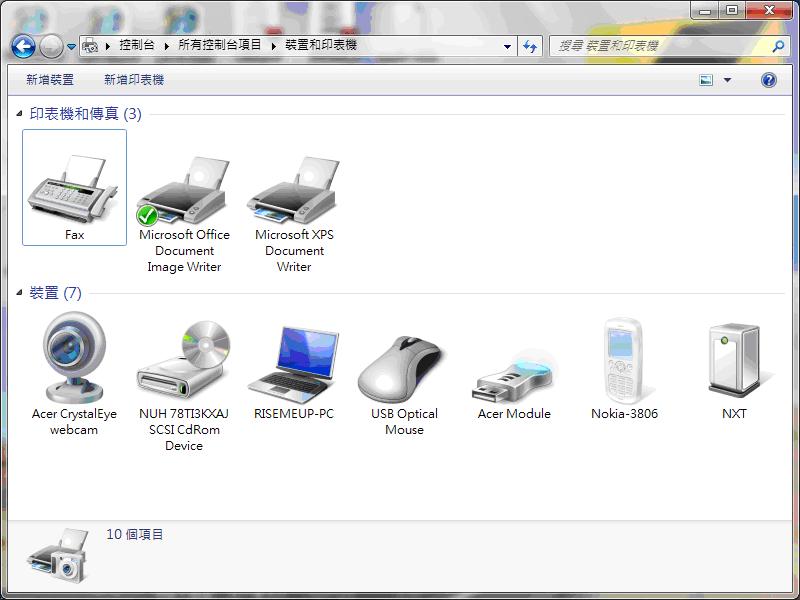Click the 10 個項目 status text
800x600 pixels.
click(135, 534)
